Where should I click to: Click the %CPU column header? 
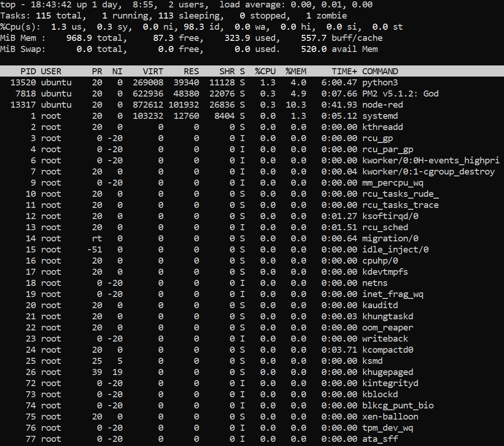[x=265, y=71]
